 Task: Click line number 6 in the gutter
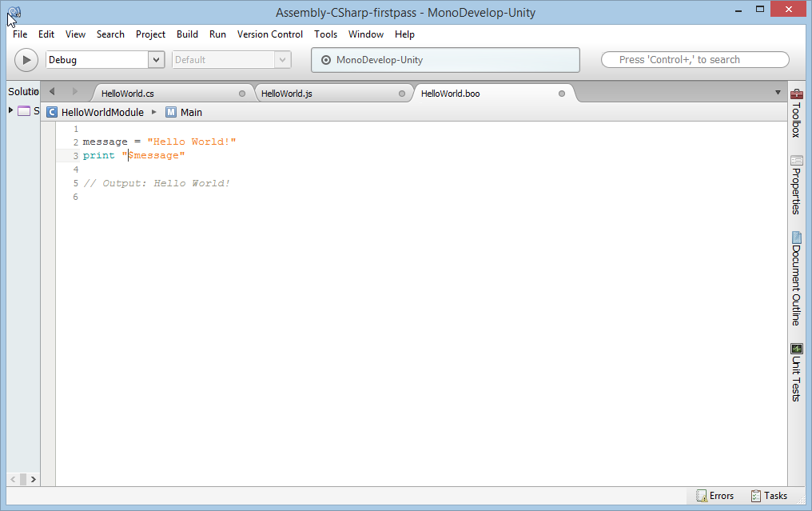tap(76, 197)
